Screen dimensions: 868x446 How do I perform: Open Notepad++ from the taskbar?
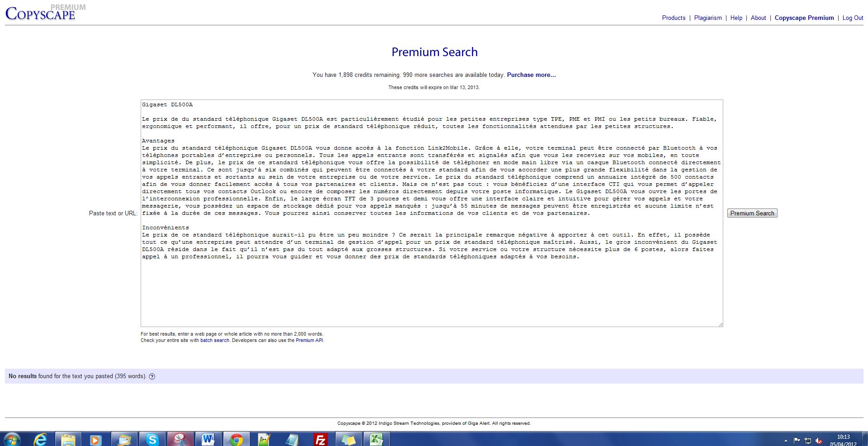coord(264,439)
